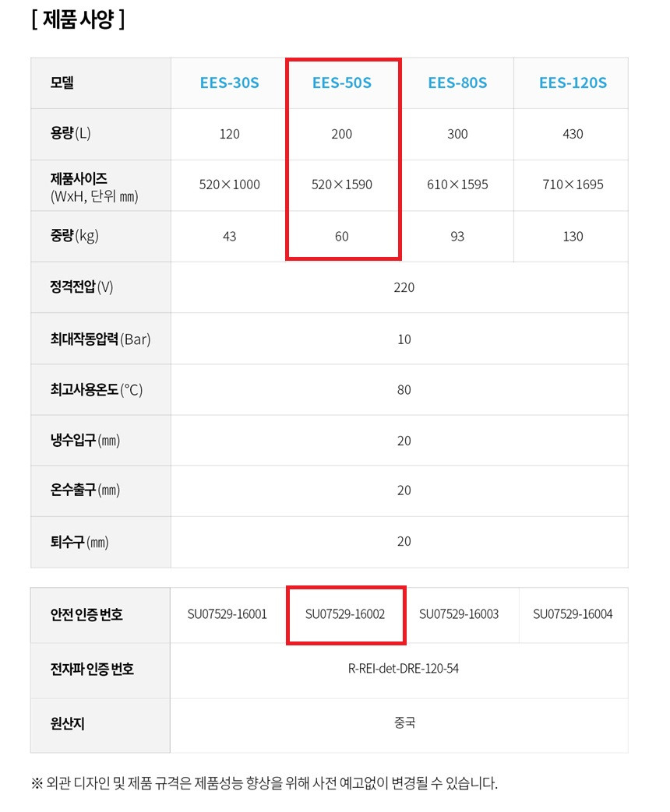Viewport: 670px width, 812px height.
Task: Select the 최고사용온도 row label
Action: [97, 389]
